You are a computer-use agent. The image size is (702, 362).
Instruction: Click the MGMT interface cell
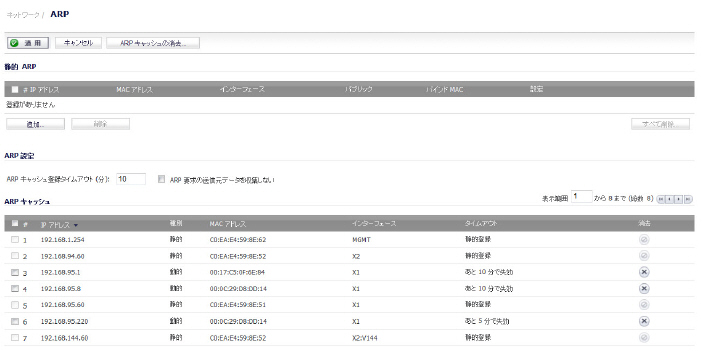click(361, 240)
